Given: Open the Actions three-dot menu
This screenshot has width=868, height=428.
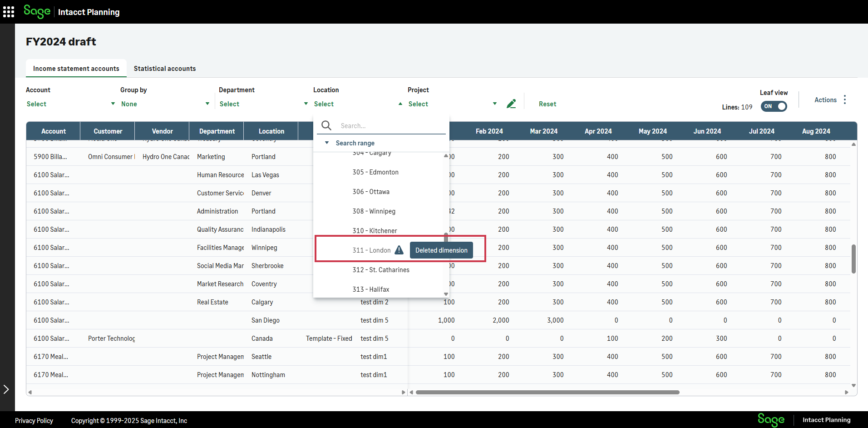Looking at the screenshot, I should [844, 100].
